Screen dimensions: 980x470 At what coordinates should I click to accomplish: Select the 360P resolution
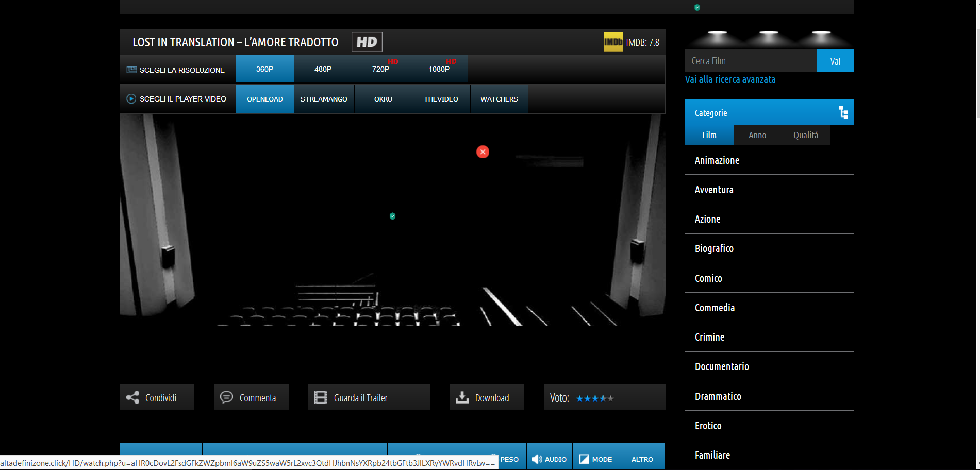[x=265, y=69]
